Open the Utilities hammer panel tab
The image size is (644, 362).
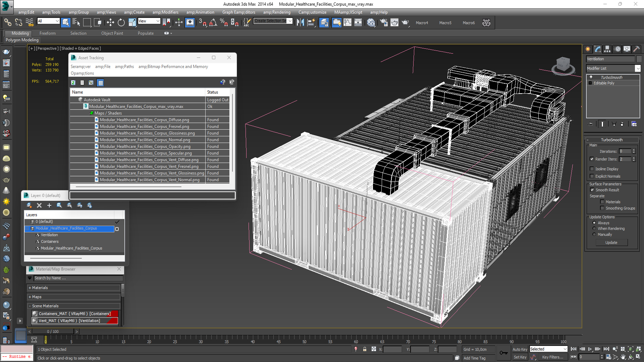click(636, 49)
